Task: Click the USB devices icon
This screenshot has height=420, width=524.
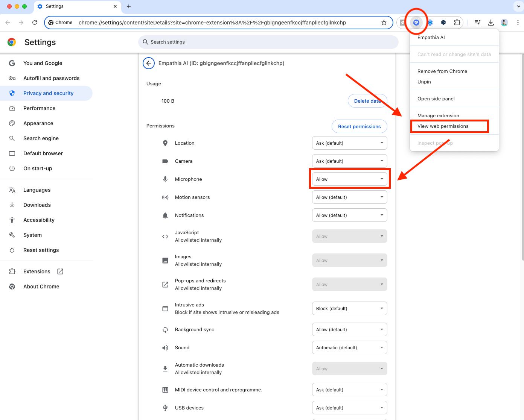Action: click(x=165, y=408)
